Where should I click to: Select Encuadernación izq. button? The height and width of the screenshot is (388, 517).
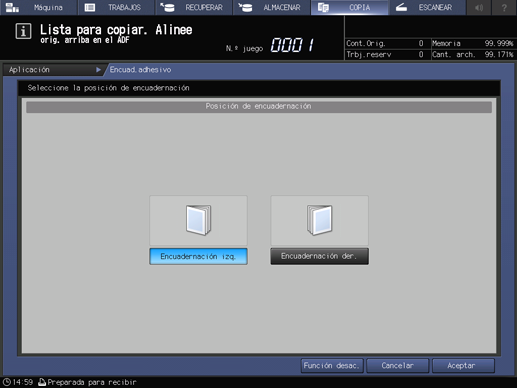pos(198,256)
